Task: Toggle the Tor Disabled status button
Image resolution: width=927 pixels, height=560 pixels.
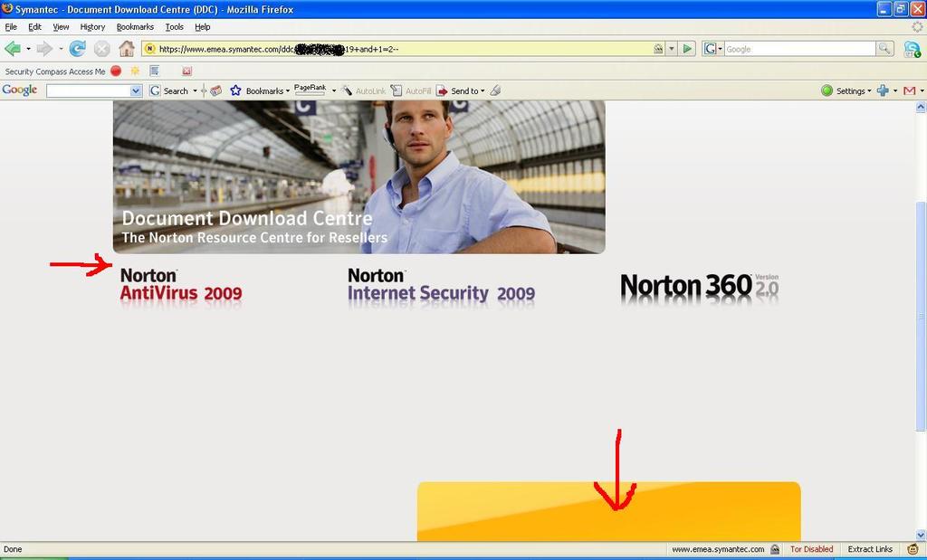Action: [x=811, y=549]
